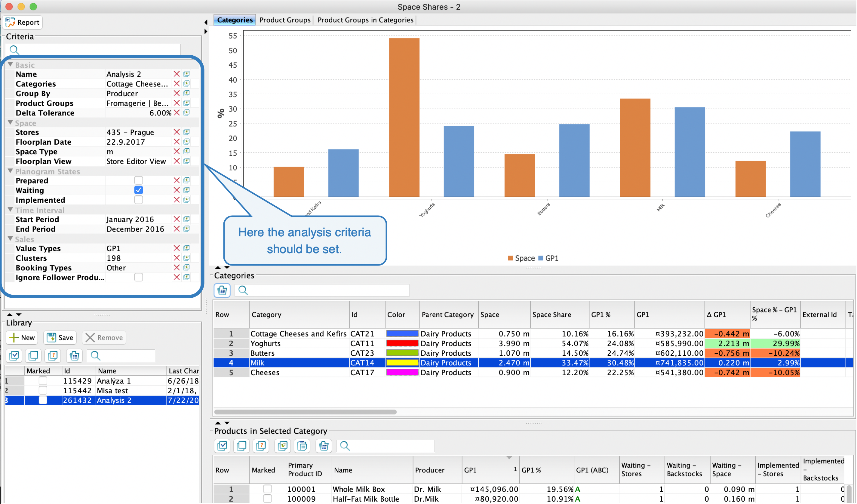Toggle Ignore Follower Products checkbox
This screenshot has height=504, width=857.
click(138, 278)
